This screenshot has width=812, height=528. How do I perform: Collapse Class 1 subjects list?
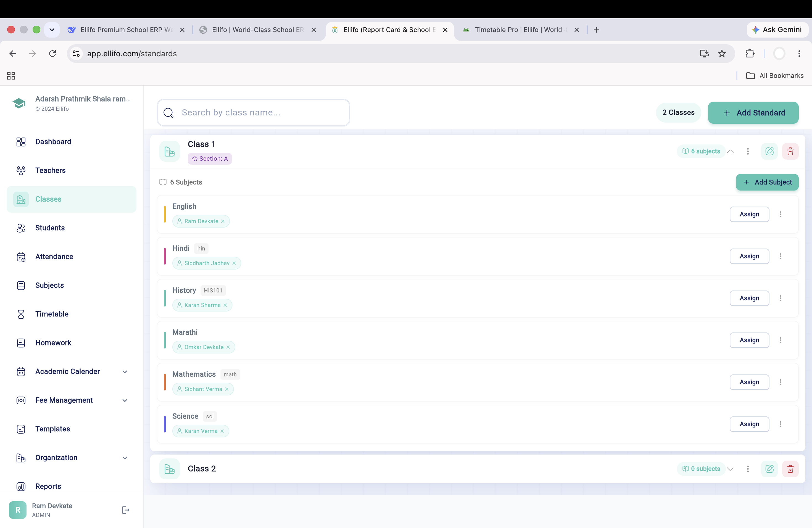(x=730, y=151)
